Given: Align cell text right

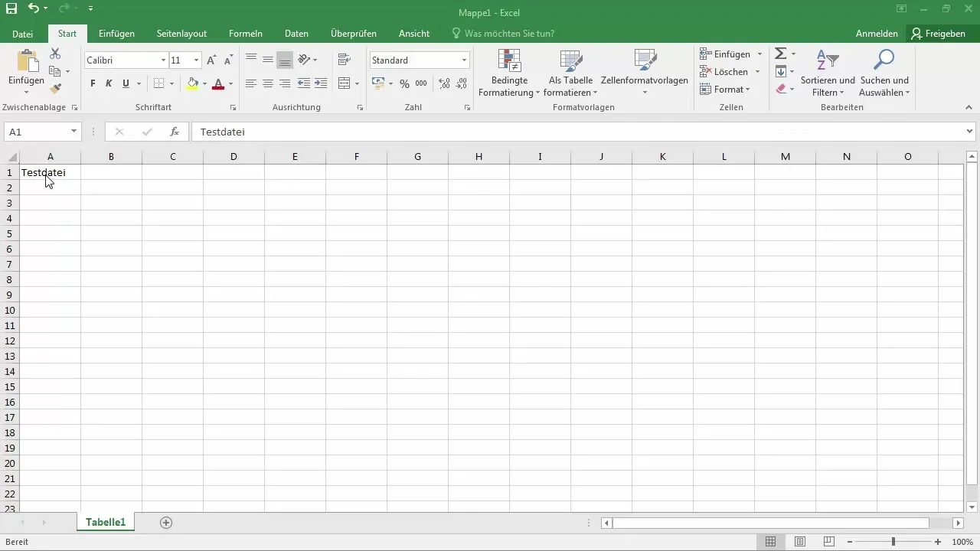Looking at the screenshot, I should coord(285,83).
